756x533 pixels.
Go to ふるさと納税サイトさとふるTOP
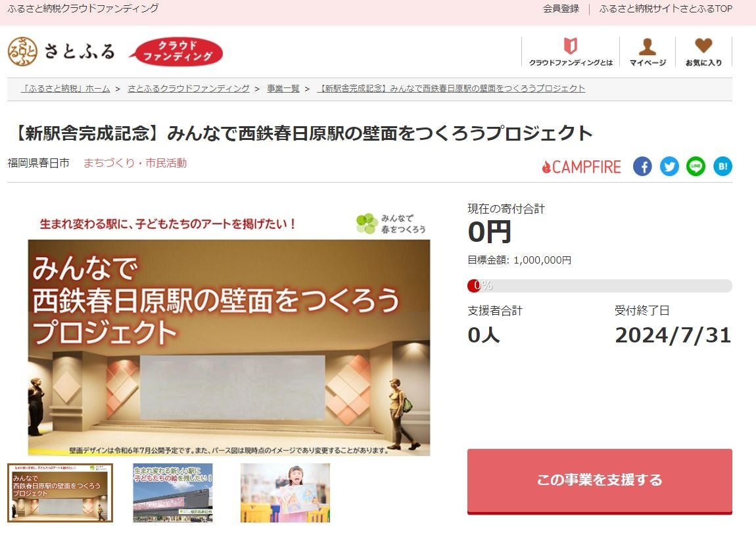coord(665,9)
